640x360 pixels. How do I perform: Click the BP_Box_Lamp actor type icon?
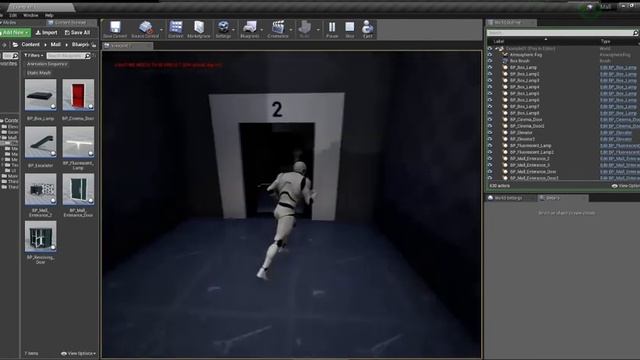click(505, 67)
